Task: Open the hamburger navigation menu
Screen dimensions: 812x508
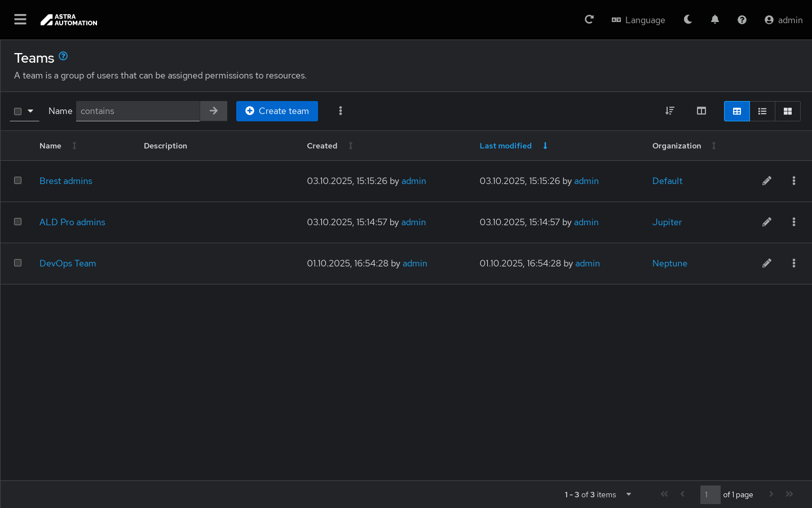Action: point(20,20)
